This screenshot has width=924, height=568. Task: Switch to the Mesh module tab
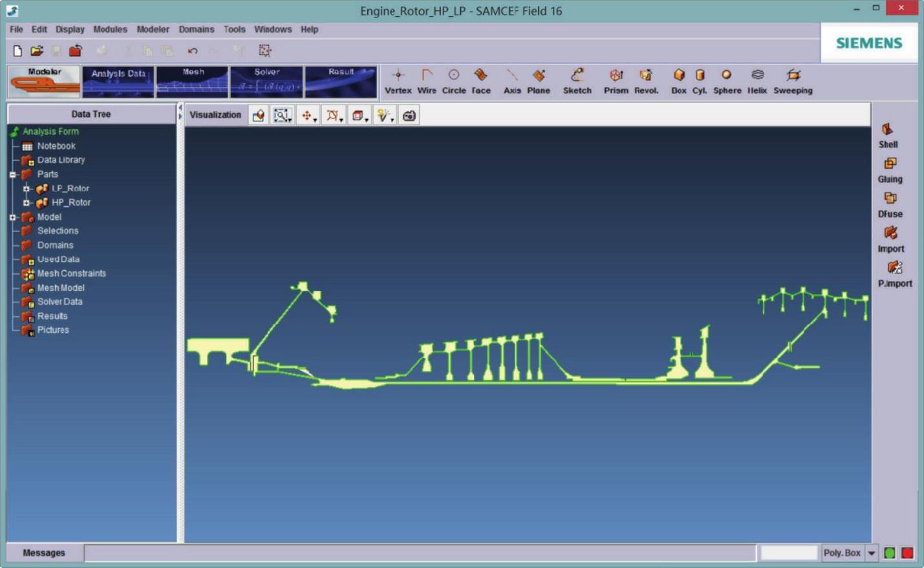click(193, 81)
